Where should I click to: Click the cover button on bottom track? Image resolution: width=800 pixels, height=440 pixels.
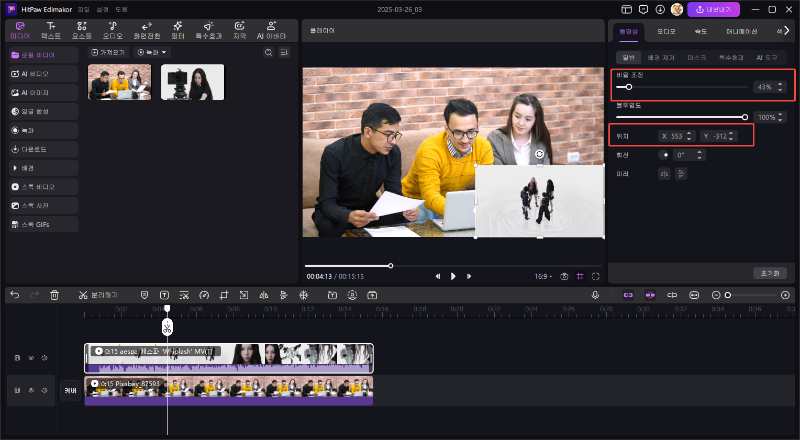(x=70, y=390)
